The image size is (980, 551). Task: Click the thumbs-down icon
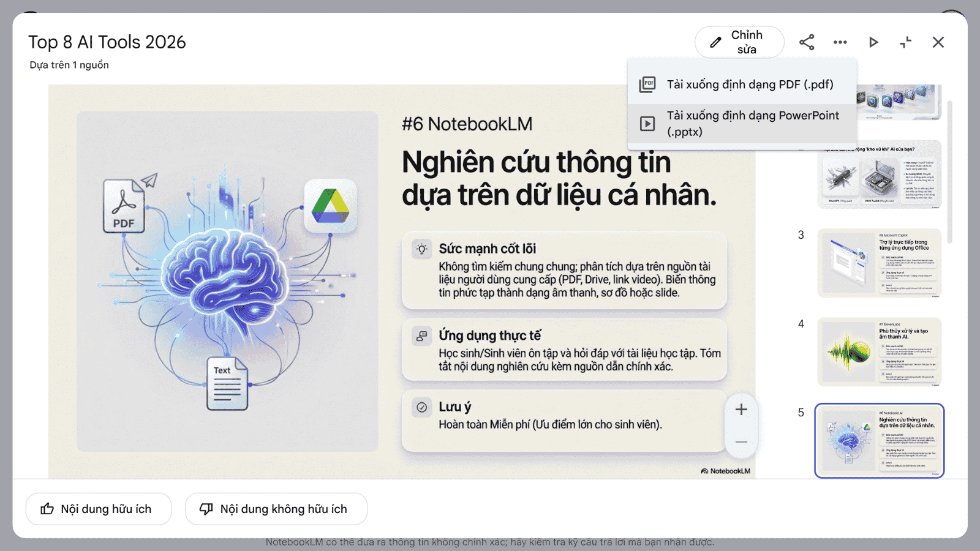tap(206, 509)
